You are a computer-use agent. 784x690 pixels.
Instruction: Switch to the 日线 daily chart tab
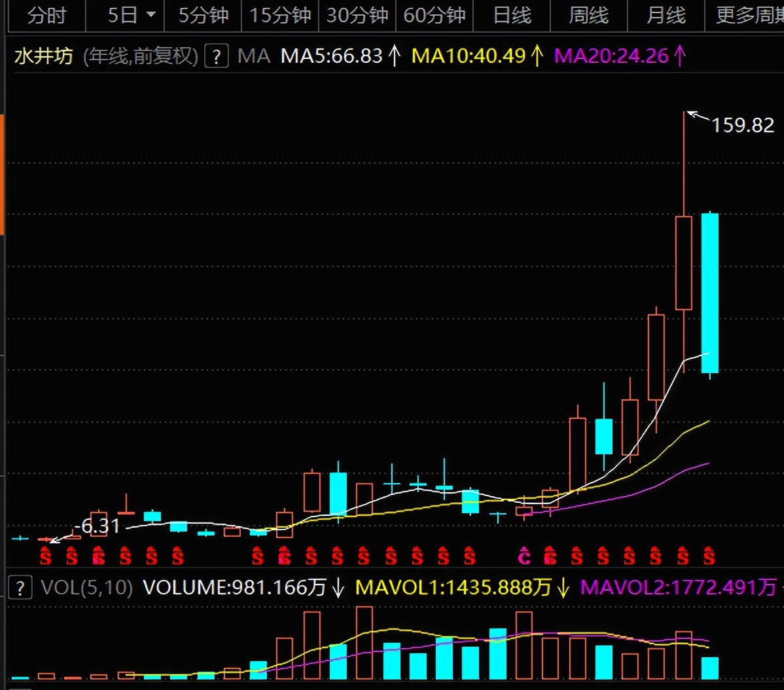click(x=512, y=14)
